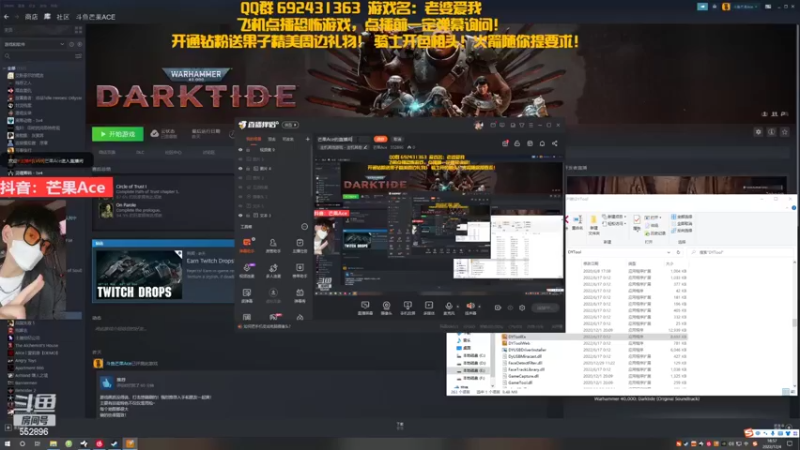Click the recent clock icon in Steam sidebar
The image size is (800, 450).
(71, 44)
